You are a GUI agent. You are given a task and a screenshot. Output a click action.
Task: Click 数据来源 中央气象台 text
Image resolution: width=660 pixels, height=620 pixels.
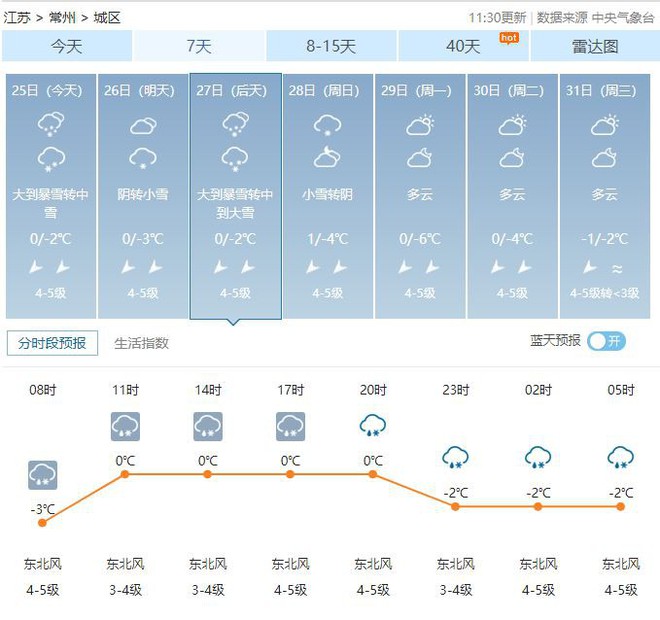pyautogui.click(x=596, y=18)
